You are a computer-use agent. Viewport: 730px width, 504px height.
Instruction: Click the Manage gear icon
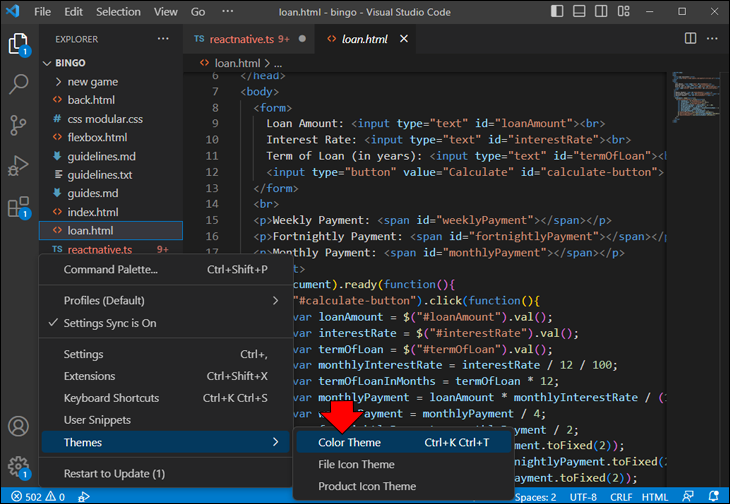coord(19,467)
